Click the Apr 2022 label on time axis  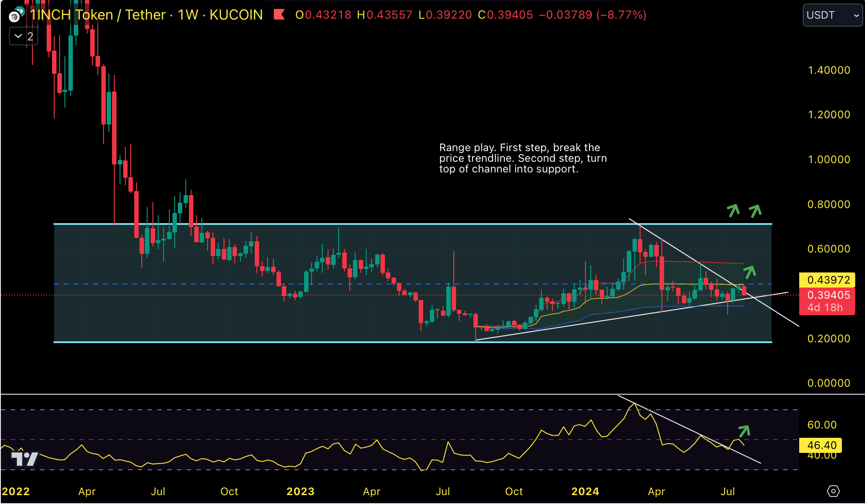87,492
